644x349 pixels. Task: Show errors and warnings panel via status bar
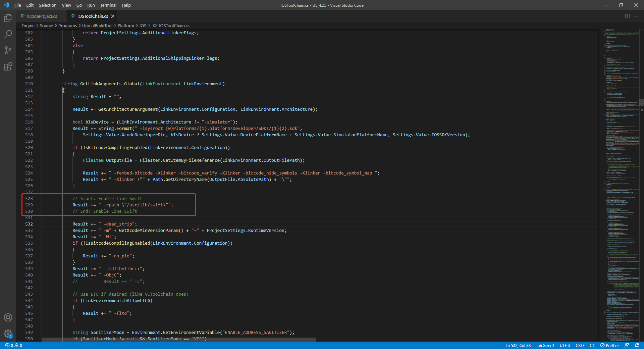(x=13, y=345)
